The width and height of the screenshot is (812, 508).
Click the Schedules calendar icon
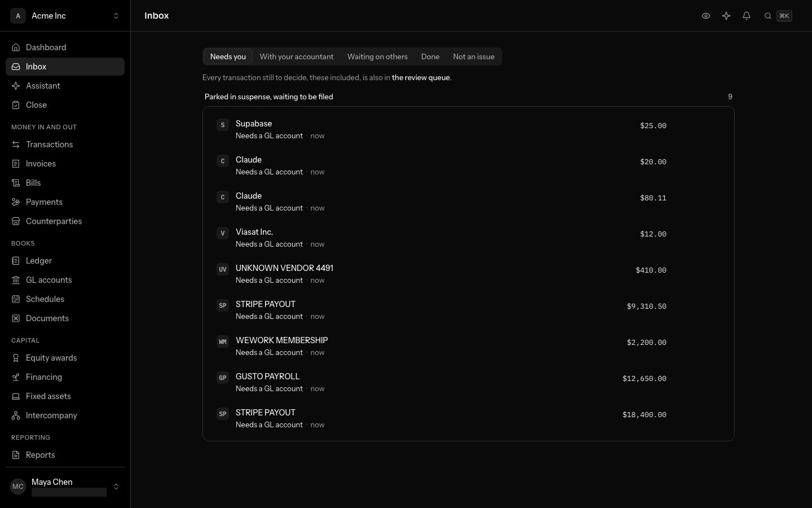(16, 299)
